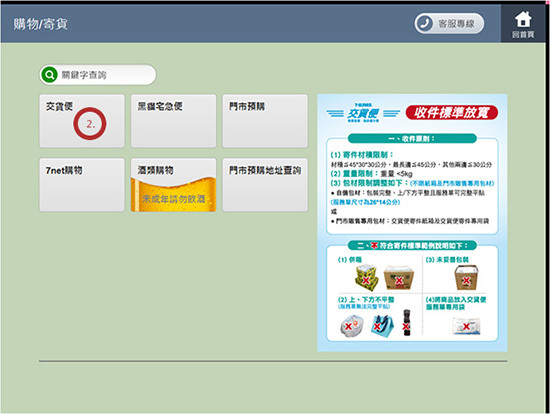Click the 不符合寄件標準範例說明如下 heading
Screen dimensions: 550x414
coord(412,245)
